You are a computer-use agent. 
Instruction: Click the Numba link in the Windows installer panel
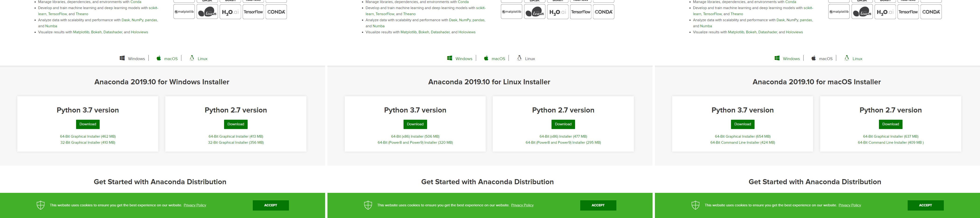click(x=51, y=26)
